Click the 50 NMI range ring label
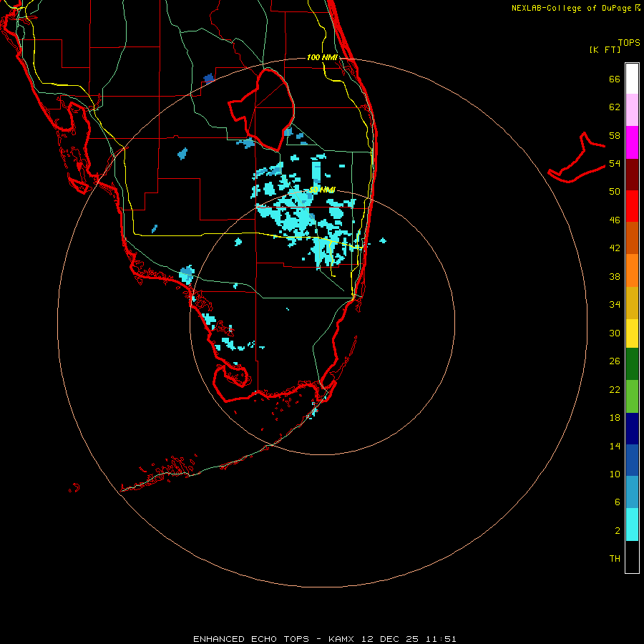 [322, 190]
